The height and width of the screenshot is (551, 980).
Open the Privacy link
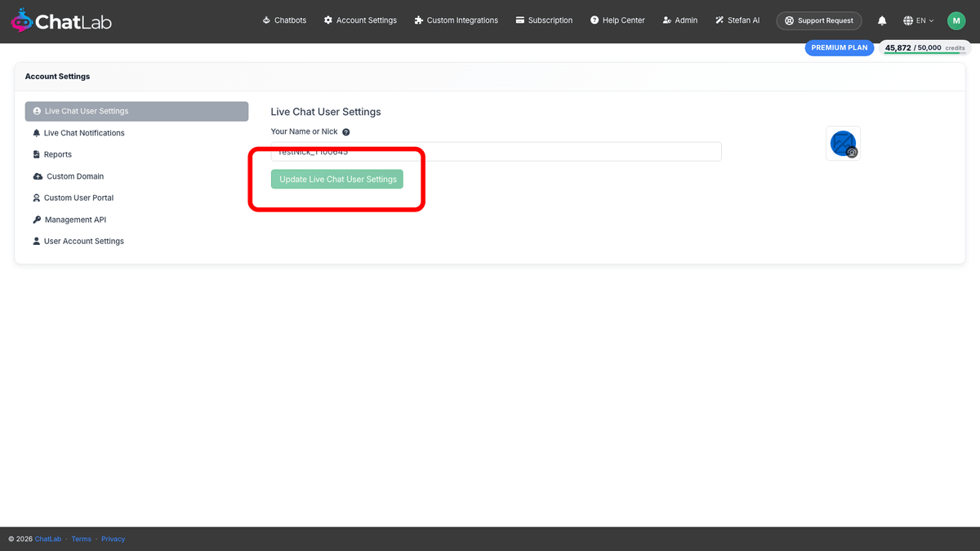[x=114, y=539]
